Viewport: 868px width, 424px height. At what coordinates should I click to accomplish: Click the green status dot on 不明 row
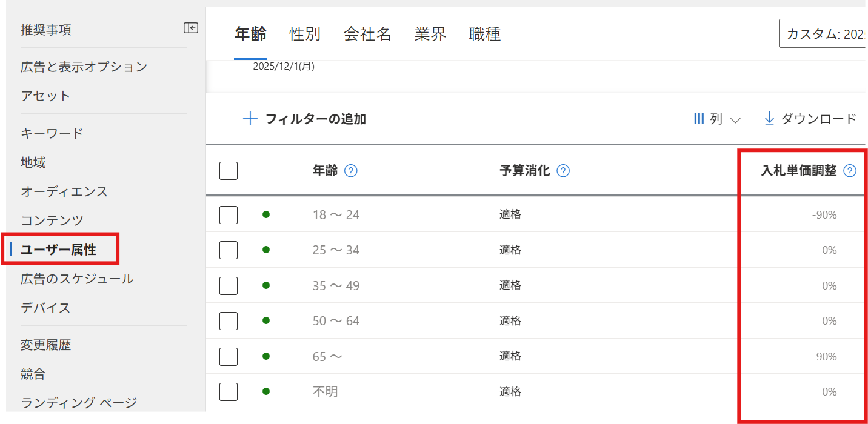click(x=266, y=391)
